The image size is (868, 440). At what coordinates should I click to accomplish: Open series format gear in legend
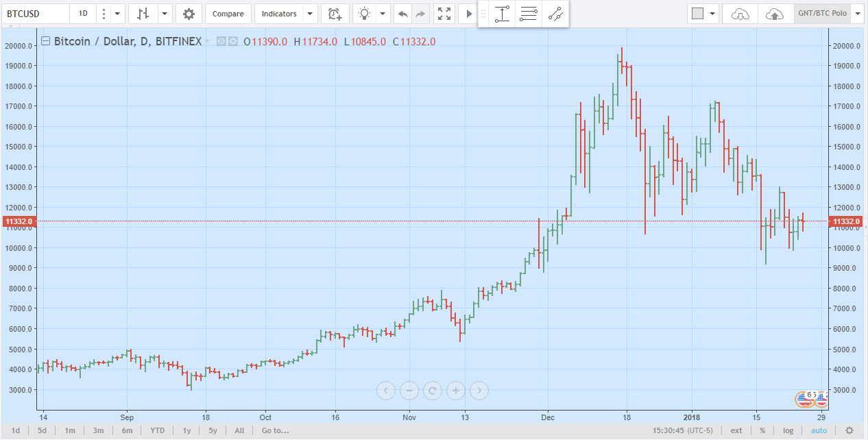point(233,41)
